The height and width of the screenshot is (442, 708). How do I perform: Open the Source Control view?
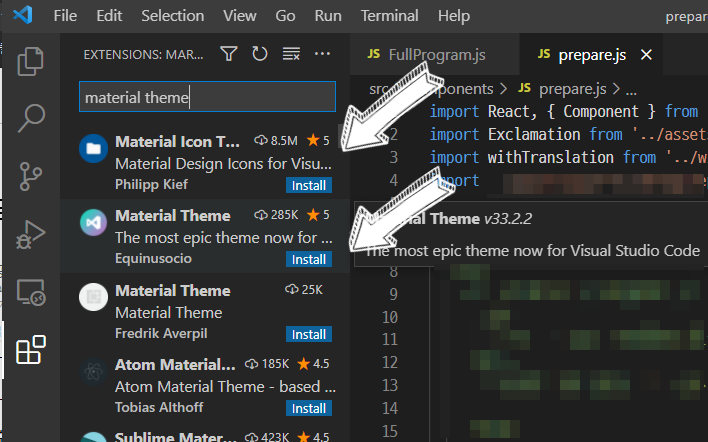pyautogui.click(x=30, y=176)
